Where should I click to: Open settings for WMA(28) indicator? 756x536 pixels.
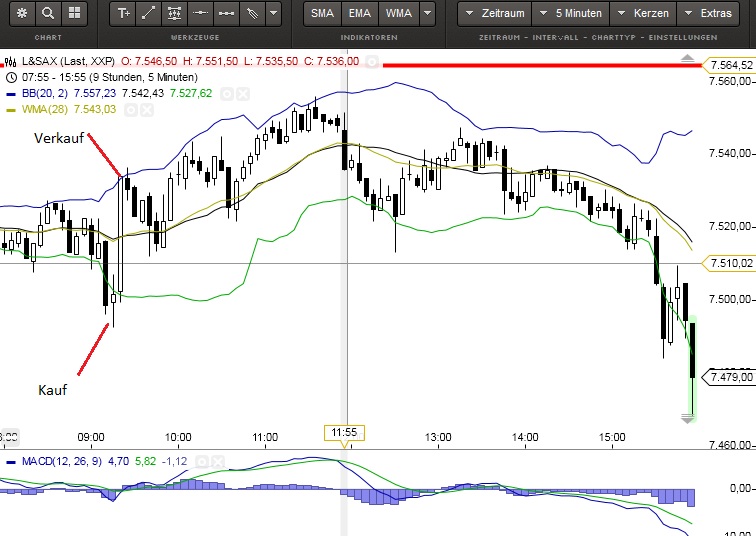131,110
